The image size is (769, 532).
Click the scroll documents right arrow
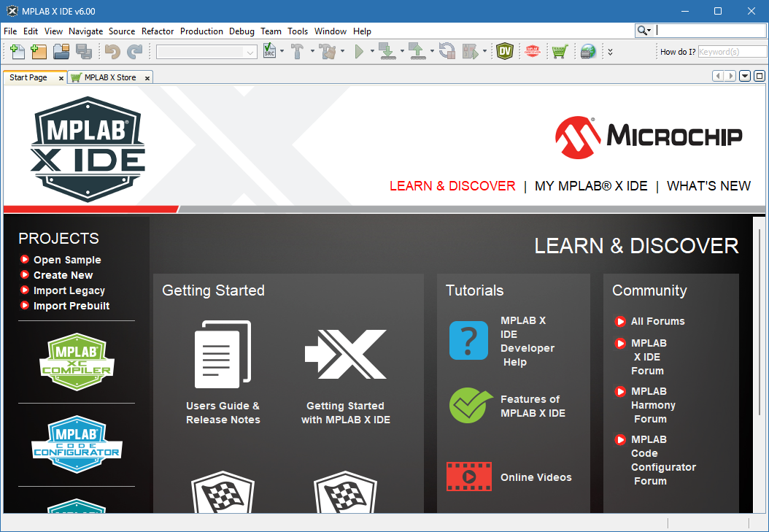click(730, 76)
